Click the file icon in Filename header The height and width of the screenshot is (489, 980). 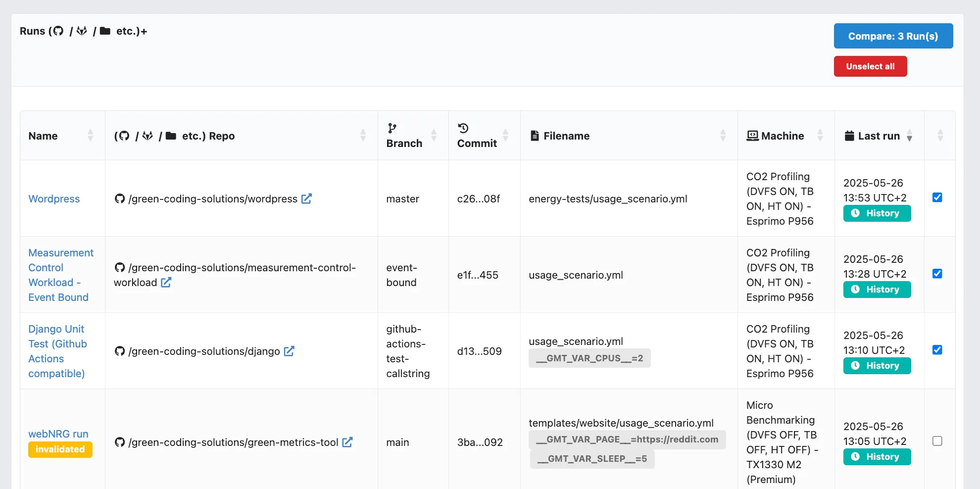(535, 136)
